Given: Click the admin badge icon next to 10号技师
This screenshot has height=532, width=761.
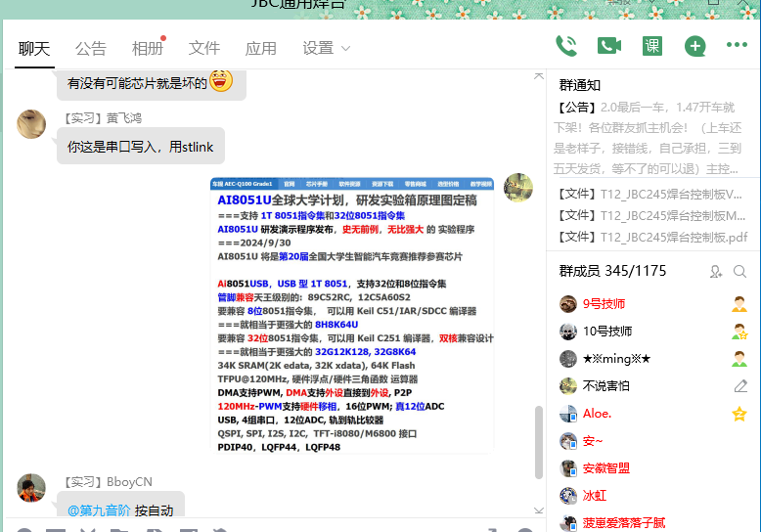Looking at the screenshot, I should coord(739,332).
